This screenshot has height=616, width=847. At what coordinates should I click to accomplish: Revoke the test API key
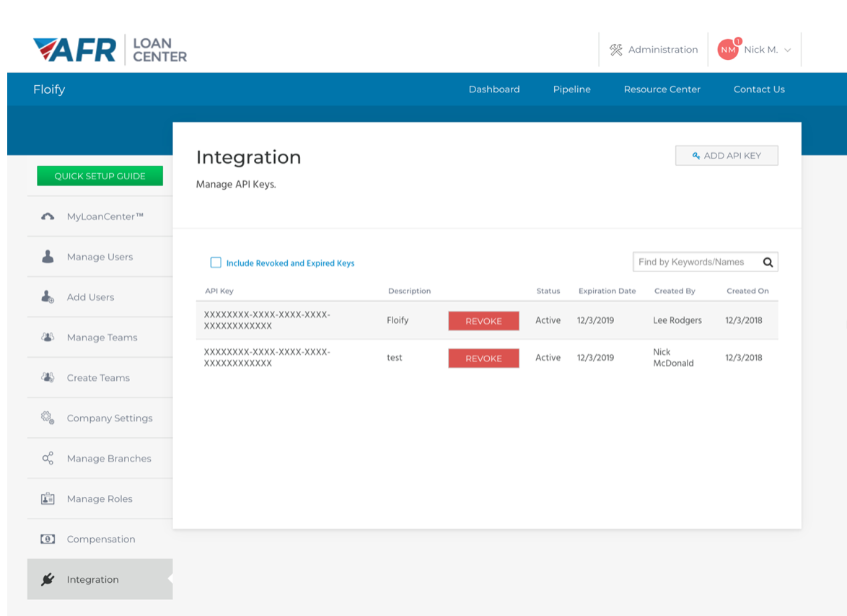click(483, 358)
